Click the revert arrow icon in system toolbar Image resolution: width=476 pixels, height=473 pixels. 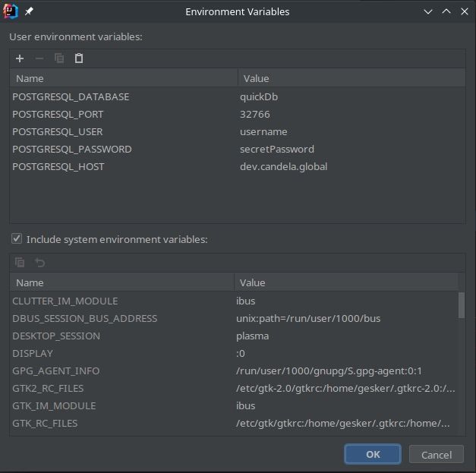39,262
